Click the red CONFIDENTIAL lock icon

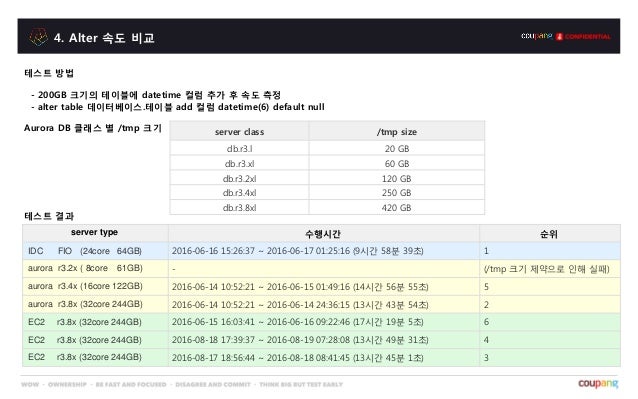pyautogui.click(x=559, y=37)
